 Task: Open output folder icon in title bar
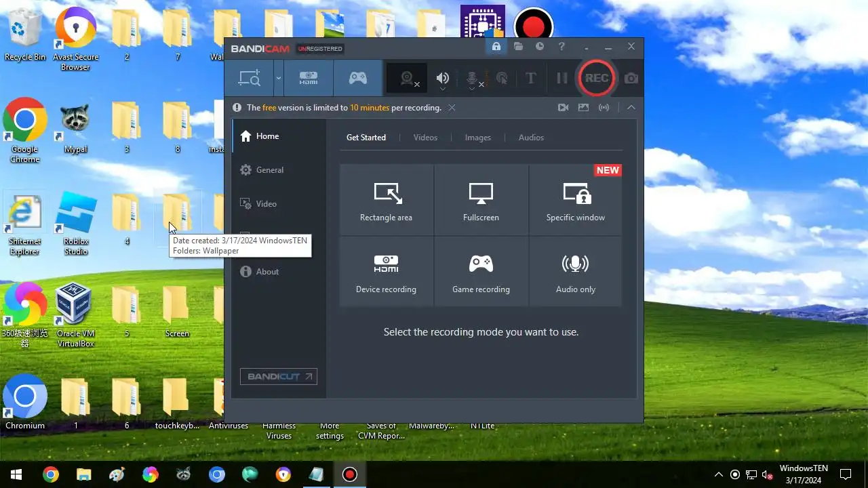pos(518,47)
